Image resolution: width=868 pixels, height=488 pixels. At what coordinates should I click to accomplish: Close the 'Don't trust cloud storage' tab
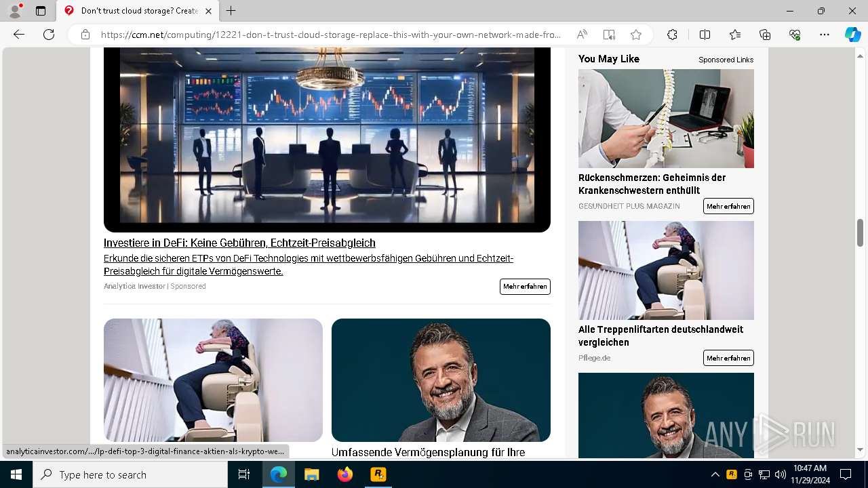coord(208,11)
